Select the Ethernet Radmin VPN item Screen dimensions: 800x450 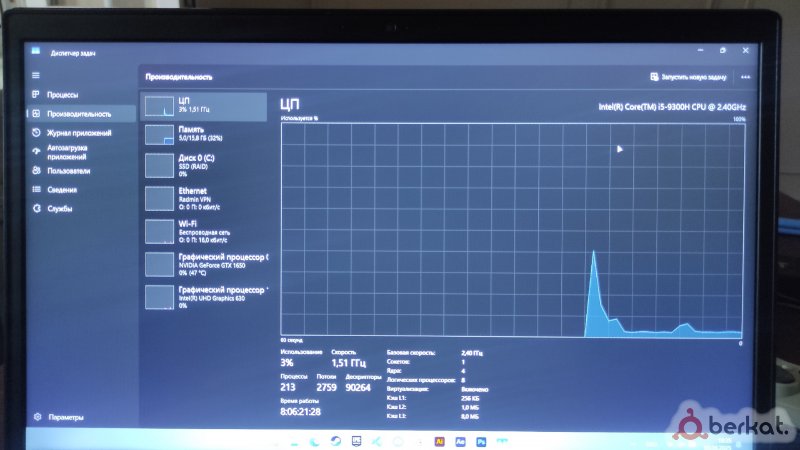pos(204,198)
